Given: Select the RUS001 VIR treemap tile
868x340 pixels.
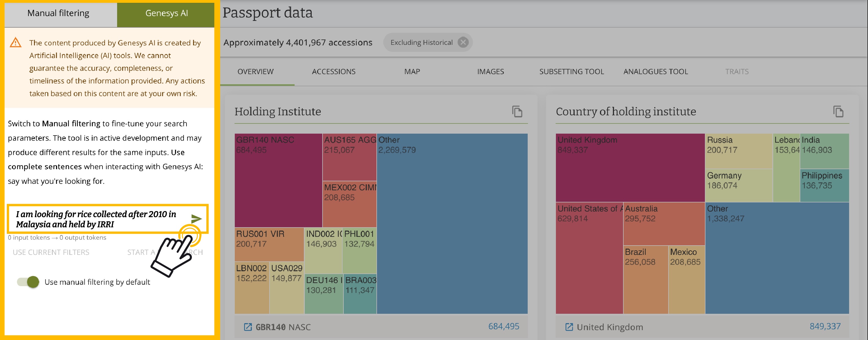Looking at the screenshot, I should (x=269, y=244).
